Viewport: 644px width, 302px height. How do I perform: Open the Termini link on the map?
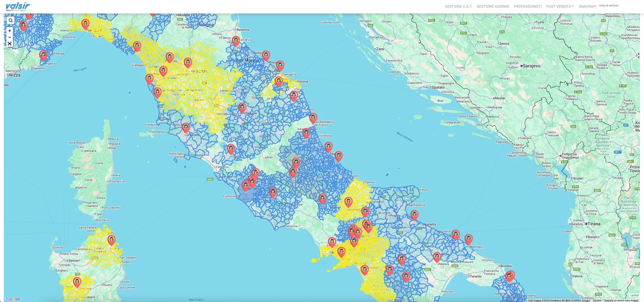[597, 300]
